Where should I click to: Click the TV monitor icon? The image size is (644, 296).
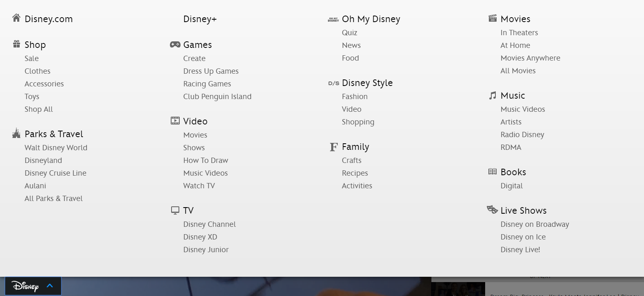click(175, 210)
